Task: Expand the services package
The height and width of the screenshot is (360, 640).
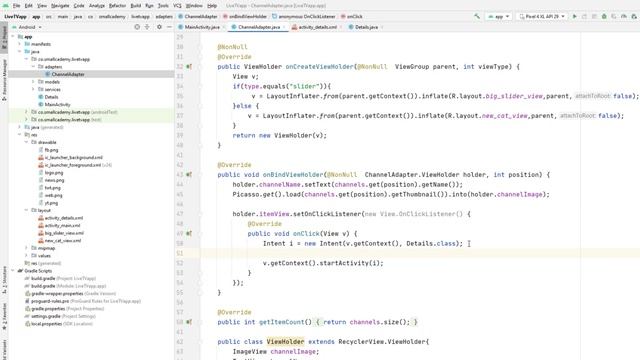Action: 33,89
